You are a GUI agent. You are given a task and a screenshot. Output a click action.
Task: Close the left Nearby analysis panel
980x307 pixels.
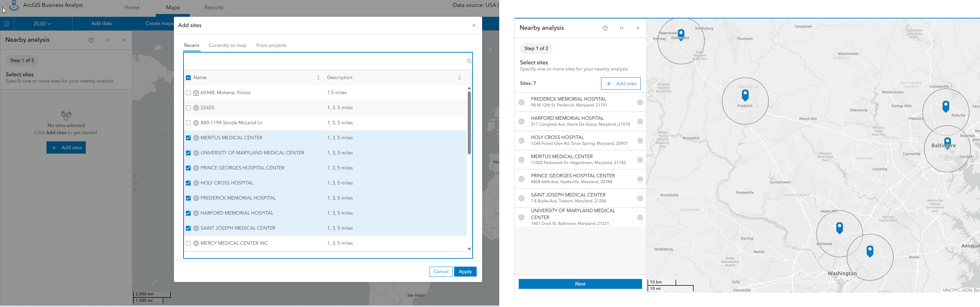[124, 40]
